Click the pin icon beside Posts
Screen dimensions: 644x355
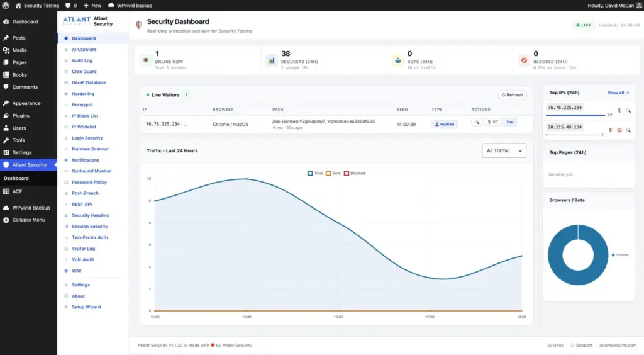pyautogui.click(x=6, y=37)
